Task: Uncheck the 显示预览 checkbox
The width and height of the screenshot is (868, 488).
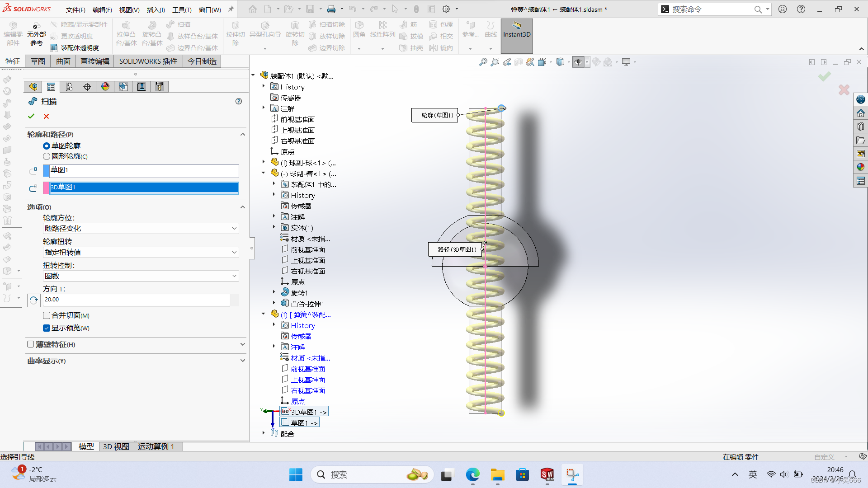Action: [x=47, y=328]
